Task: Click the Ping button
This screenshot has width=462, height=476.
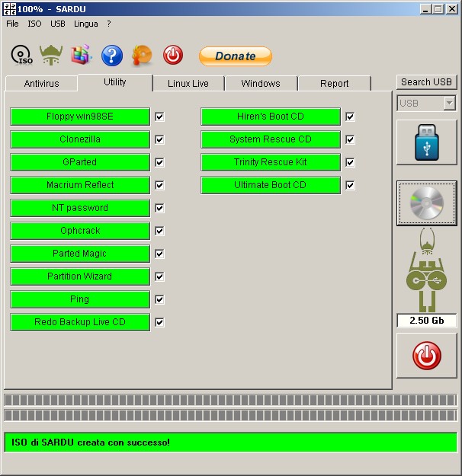Action: [x=80, y=299]
